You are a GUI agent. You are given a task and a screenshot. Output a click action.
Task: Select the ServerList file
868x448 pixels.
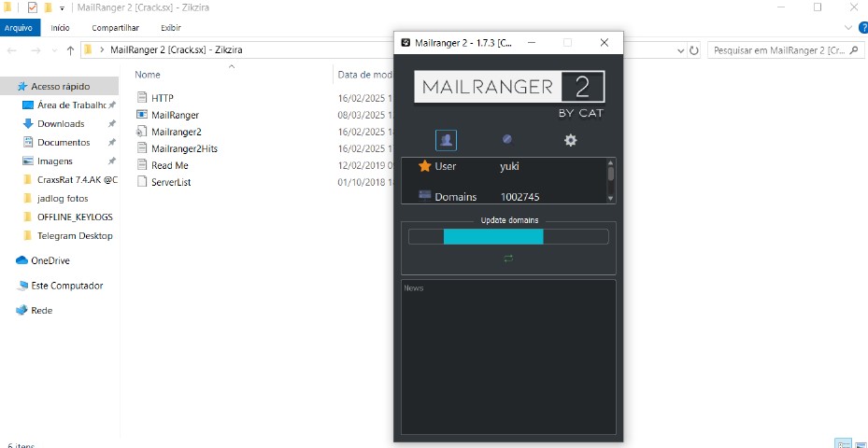pyautogui.click(x=171, y=182)
